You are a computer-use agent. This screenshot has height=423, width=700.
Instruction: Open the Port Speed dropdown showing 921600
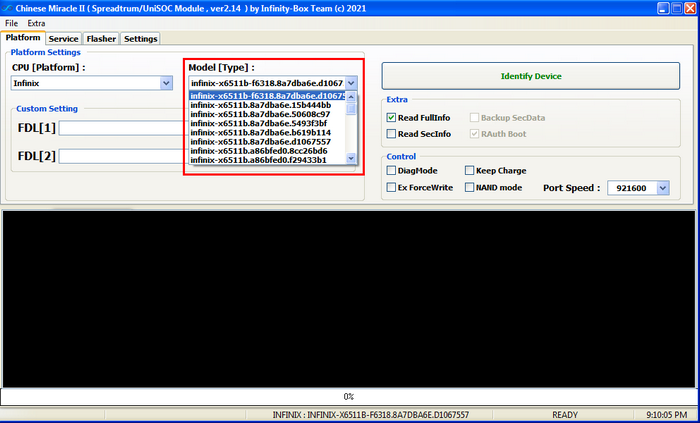638,188
